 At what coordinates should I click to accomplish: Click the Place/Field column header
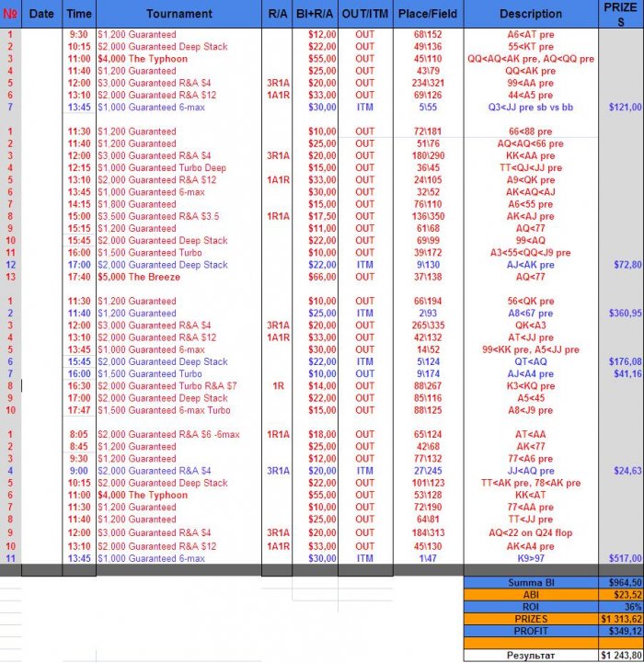pos(428,14)
